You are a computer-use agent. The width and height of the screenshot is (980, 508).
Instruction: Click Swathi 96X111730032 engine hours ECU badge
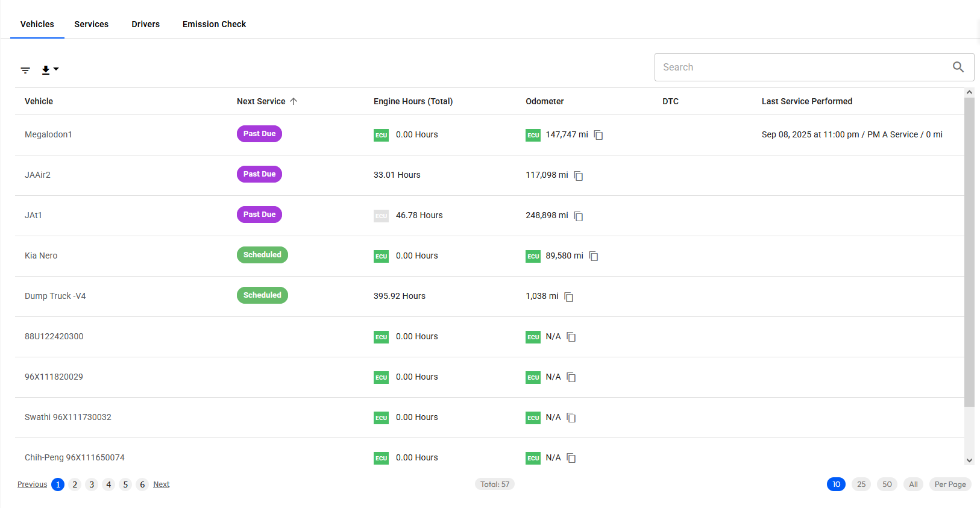tap(381, 418)
